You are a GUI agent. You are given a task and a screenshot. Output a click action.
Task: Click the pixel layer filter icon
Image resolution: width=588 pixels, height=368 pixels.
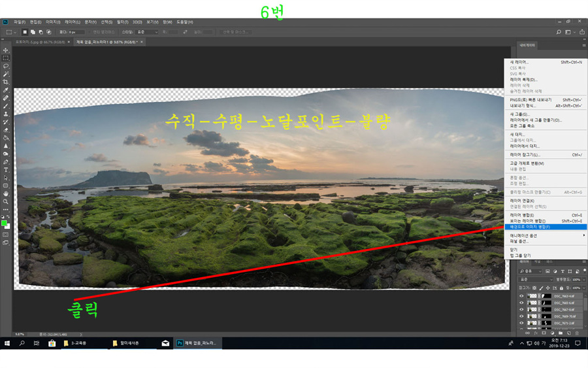click(x=547, y=271)
